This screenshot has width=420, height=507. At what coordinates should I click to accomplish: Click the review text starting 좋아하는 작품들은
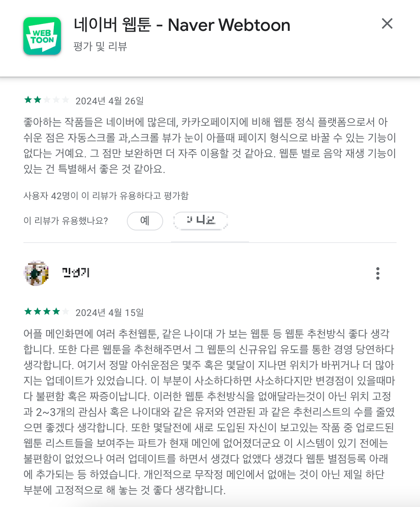(x=210, y=146)
